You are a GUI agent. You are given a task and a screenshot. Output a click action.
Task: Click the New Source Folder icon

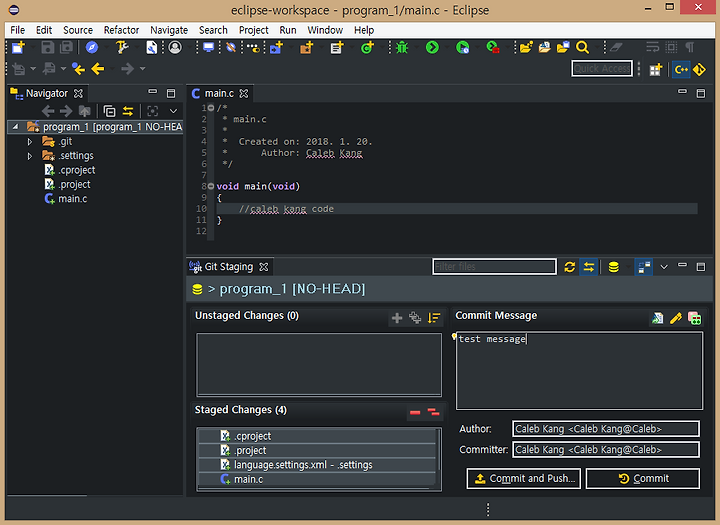click(306, 47)
